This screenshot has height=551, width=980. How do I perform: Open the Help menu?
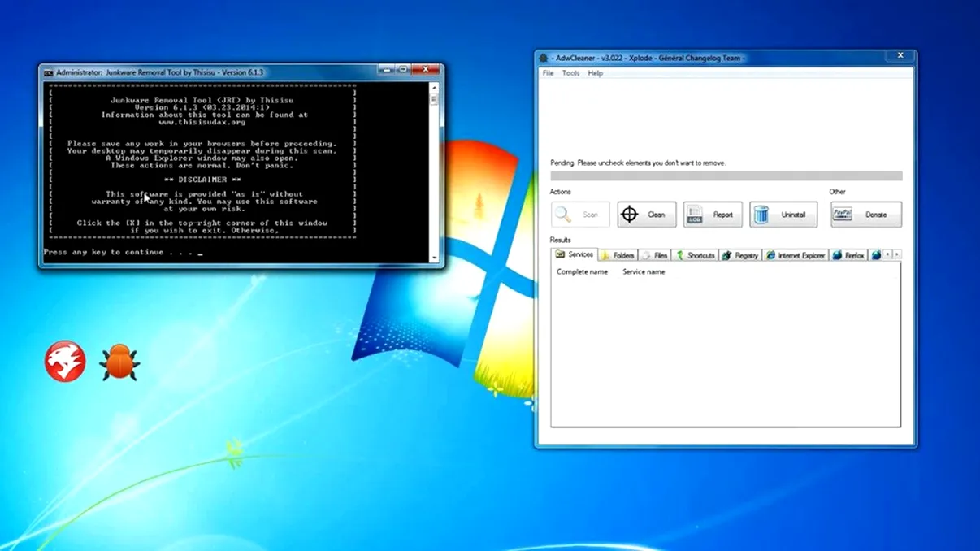(594, 72)
